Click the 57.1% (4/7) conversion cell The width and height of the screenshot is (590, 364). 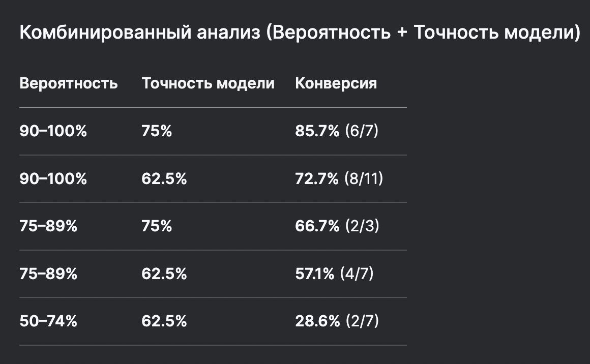pos(335,274)
